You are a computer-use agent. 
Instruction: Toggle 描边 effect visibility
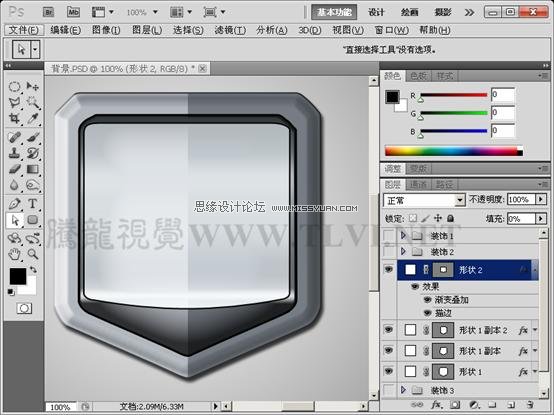tap(428, 313)
